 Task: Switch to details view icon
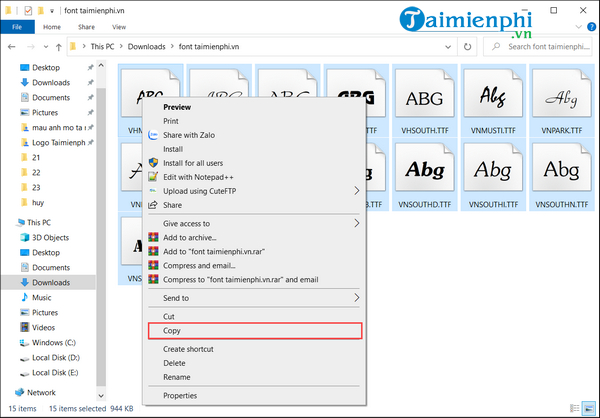tap(575, 408)
